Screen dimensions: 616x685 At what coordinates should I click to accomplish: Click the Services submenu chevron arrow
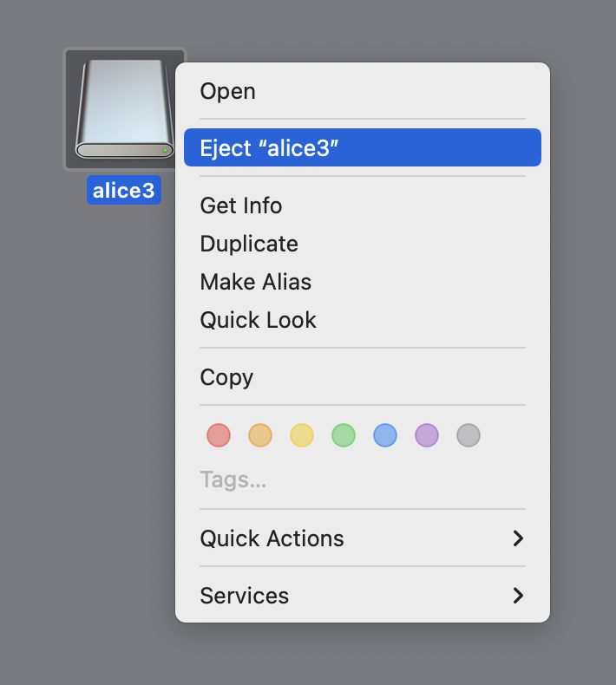point(518,596)
